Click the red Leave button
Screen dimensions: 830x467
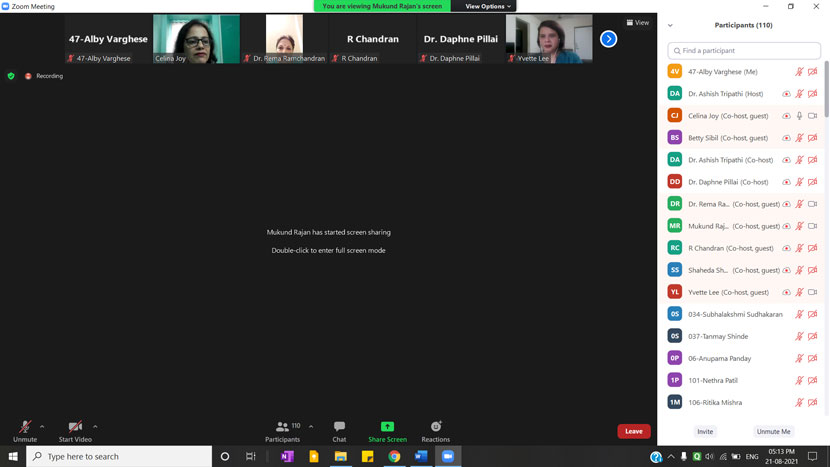(x=634, y=431)
